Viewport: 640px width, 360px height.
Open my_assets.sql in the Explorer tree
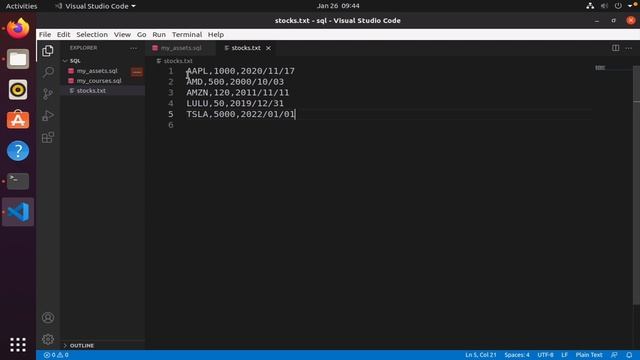[97, 71]
